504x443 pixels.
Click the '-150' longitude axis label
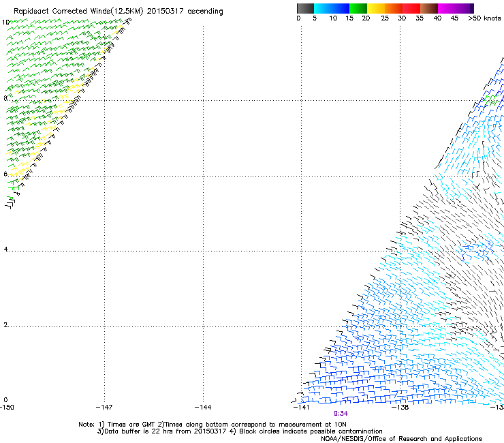point(7,408)
